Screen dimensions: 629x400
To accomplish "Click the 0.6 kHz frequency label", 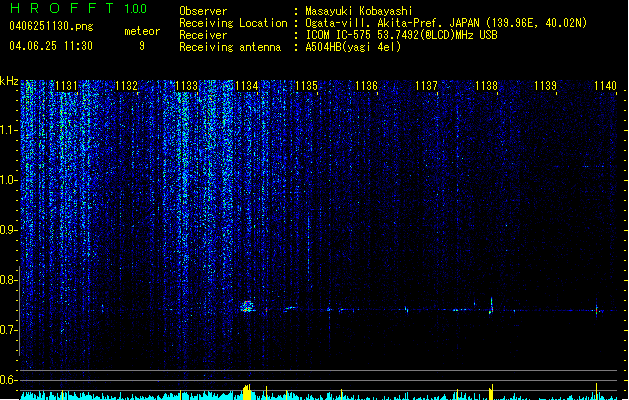I will coord(8,380).
